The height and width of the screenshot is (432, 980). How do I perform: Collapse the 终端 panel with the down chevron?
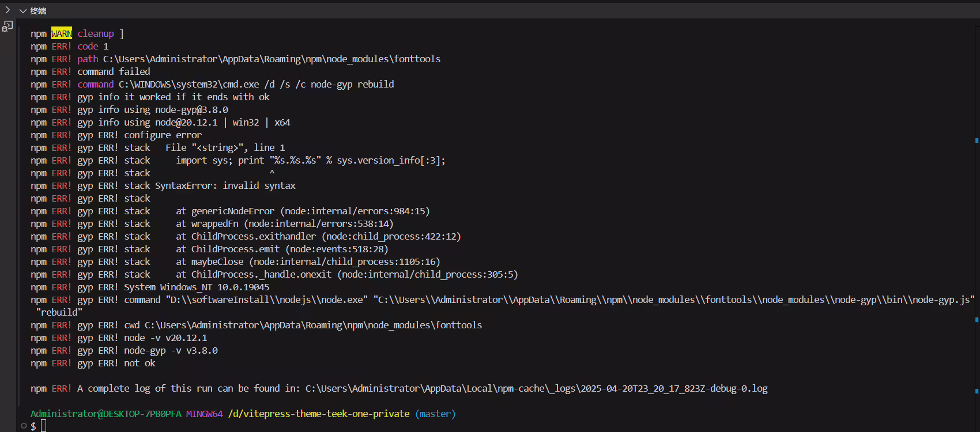coord(23,11)
